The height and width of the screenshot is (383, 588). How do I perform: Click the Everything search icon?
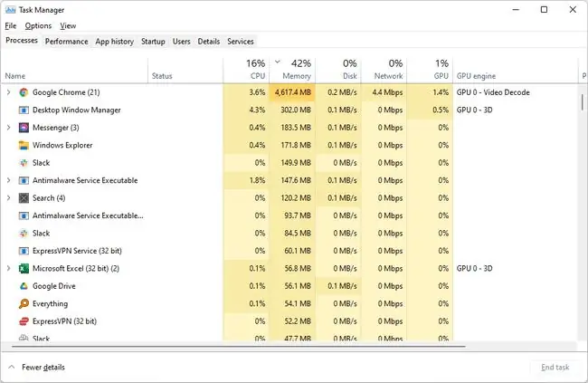pos(24,303)
